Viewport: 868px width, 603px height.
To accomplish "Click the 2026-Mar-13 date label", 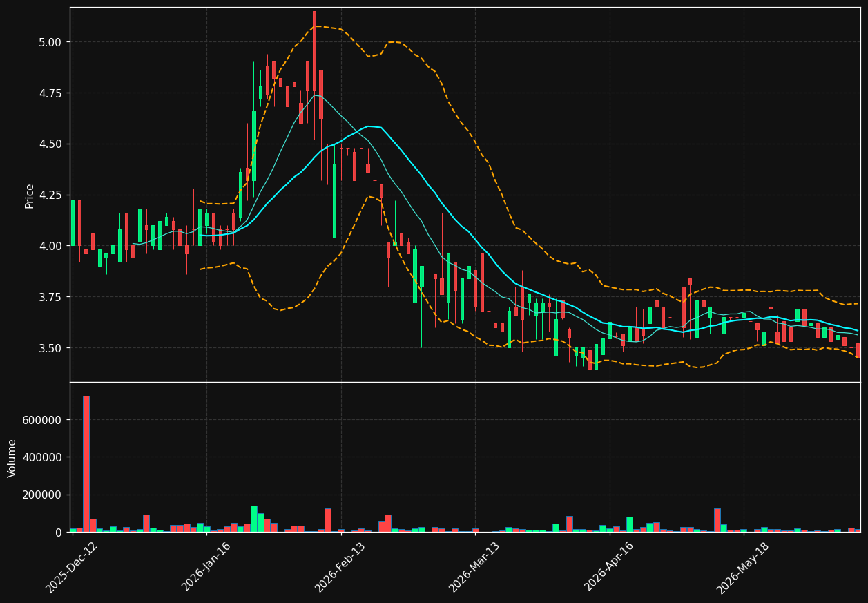I will [x=474, y=567].
